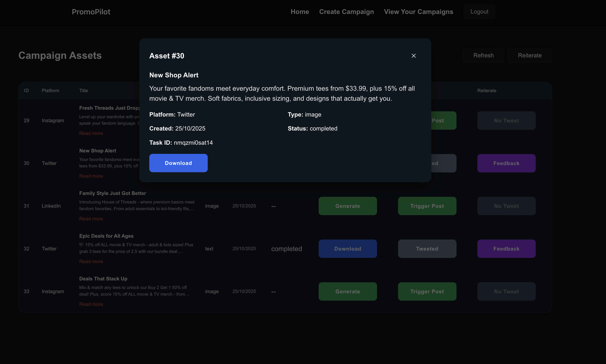Close the Asset #30 dialog
The width and height of the screenshot is (606, 364).
(x=413, y=56)
